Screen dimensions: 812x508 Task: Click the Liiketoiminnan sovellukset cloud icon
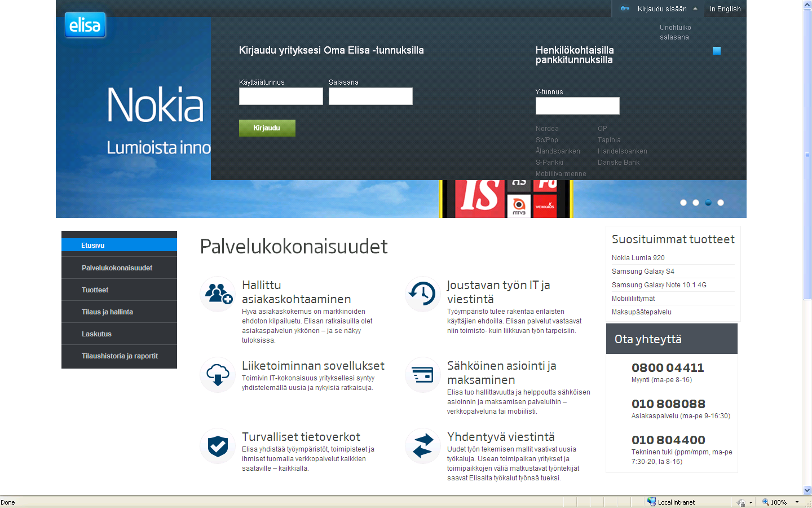click(218, 375)
